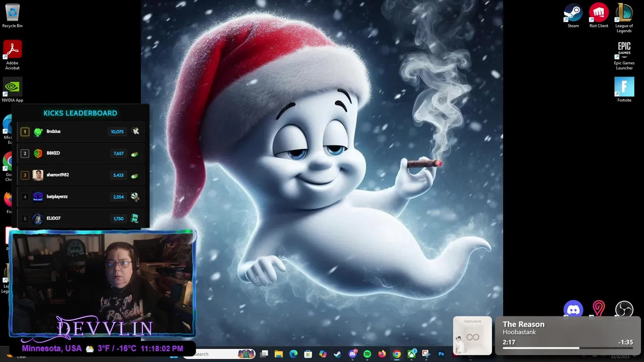The height and width of the screenshot is (362, 644).
Task: Open Firefox from the taskbar
Action: pyautogui.click(x=382, y=354)
